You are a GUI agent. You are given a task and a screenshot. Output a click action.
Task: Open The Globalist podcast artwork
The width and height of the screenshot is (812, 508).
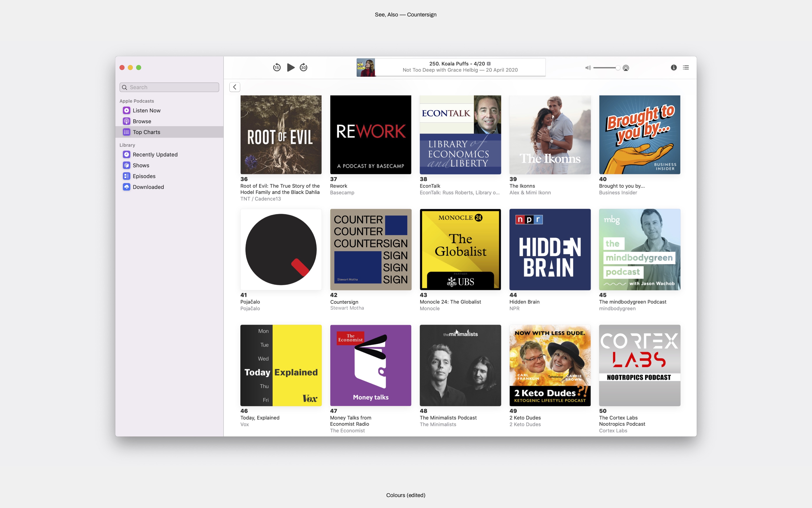click(460, 250)
